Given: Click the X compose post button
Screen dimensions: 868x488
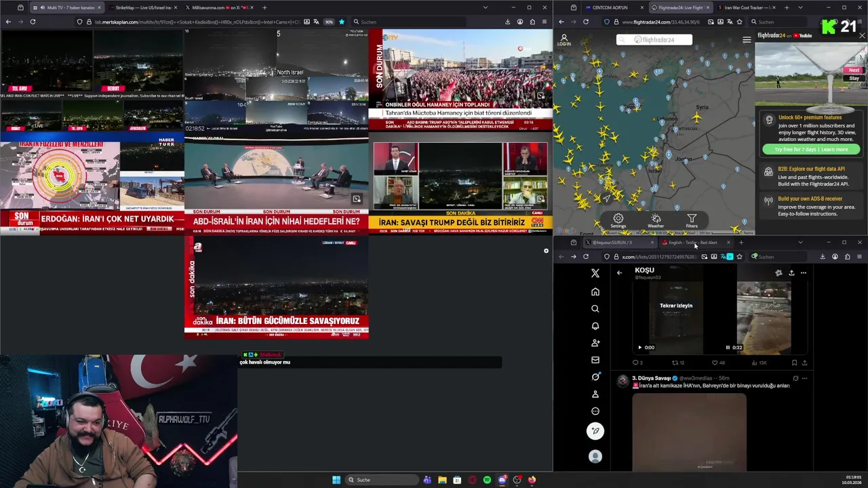Looking at the screenshot, I should tap(595, 431).
